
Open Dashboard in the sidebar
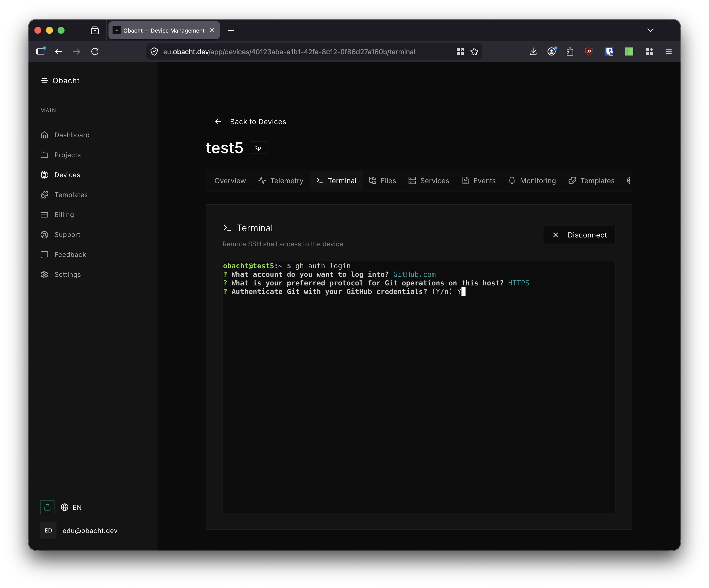pos(65,135)
